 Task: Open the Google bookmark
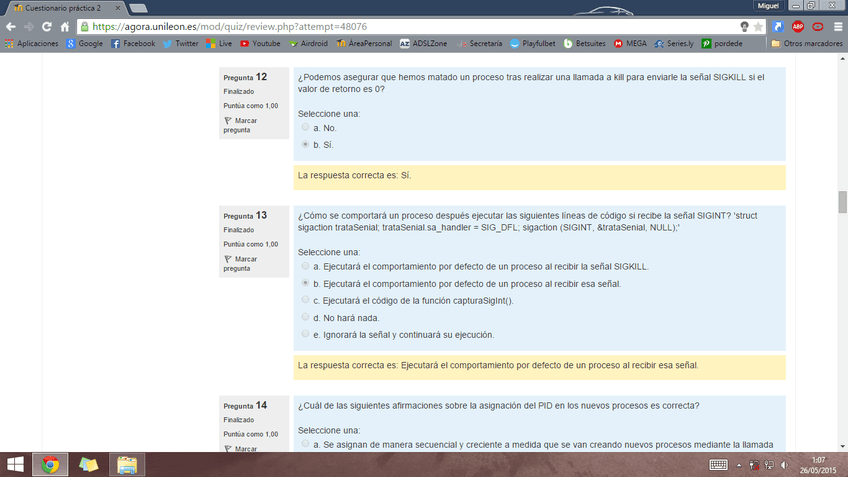click(84, 43)
